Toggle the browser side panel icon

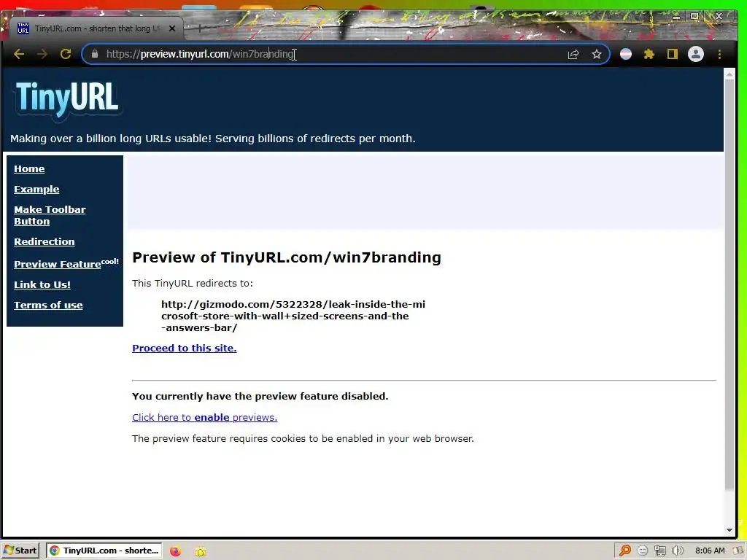(x=672, y=54)
